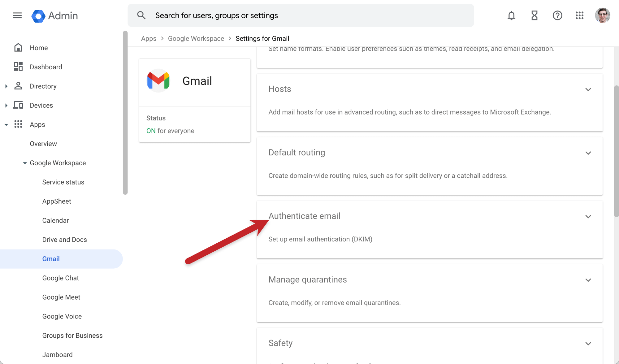Open Drive and Docs settings

coord(64,240)
